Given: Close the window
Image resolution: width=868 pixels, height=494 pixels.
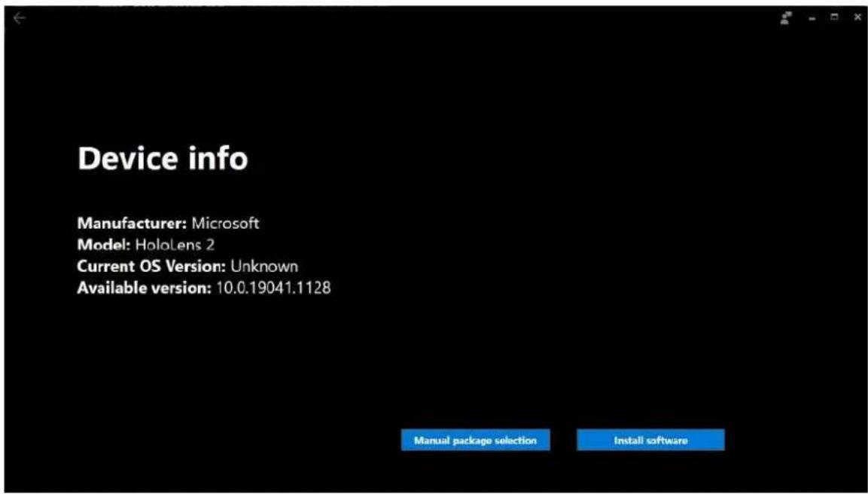Looking at the screenshot, I should 857,18.
